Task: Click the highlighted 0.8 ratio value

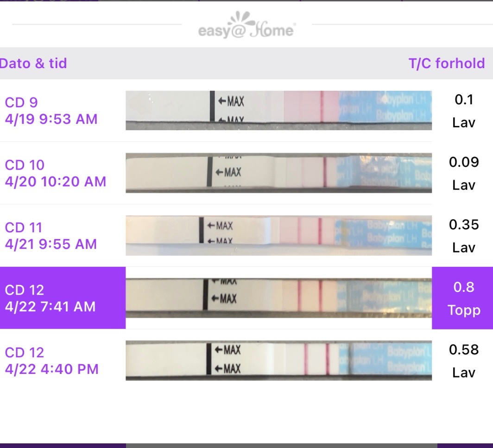Action: coord(463,287)
